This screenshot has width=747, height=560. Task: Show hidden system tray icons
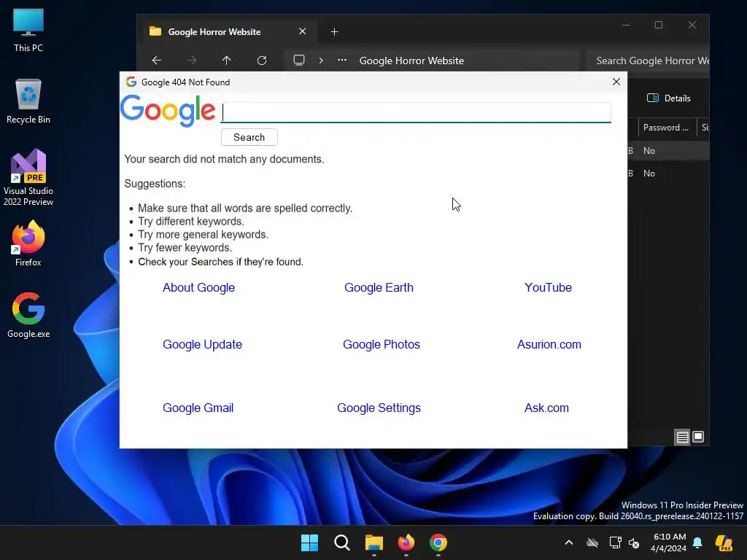click(568, 542)
